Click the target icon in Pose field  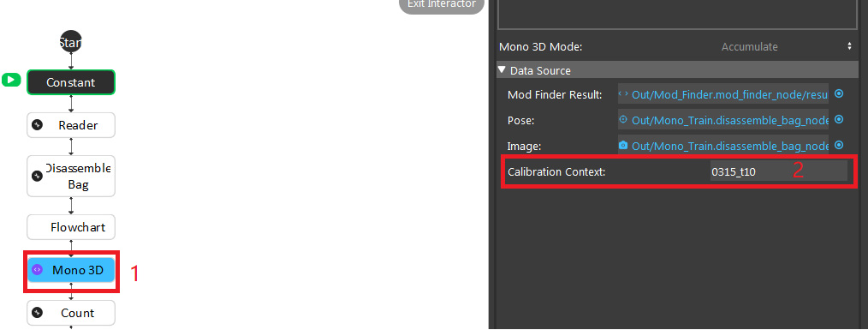[623, 119]
